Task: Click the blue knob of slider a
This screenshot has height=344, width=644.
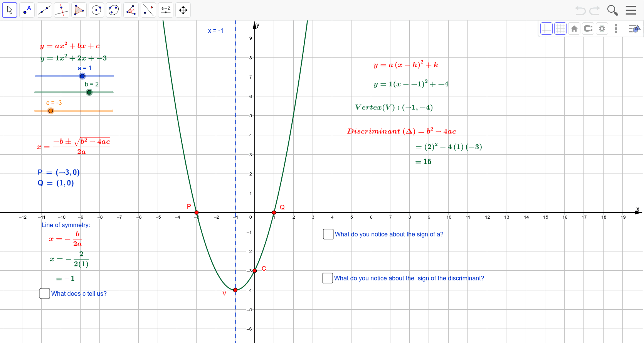Action: [82, 76]
